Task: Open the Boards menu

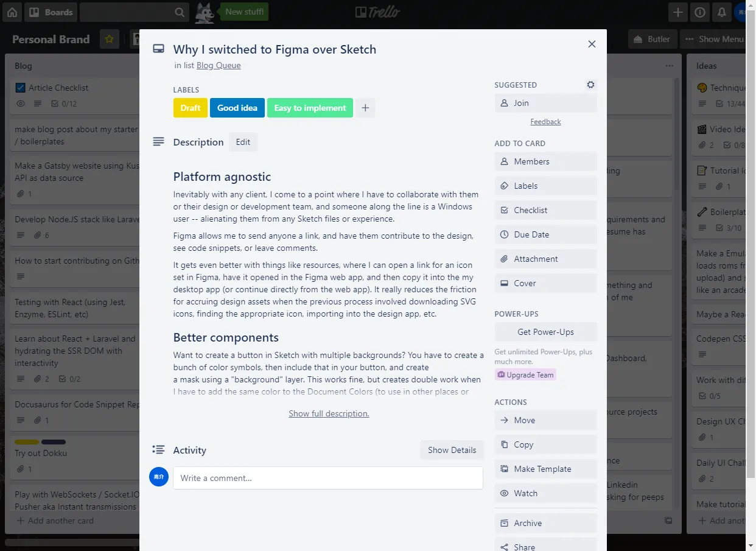Action: point(51,12)
